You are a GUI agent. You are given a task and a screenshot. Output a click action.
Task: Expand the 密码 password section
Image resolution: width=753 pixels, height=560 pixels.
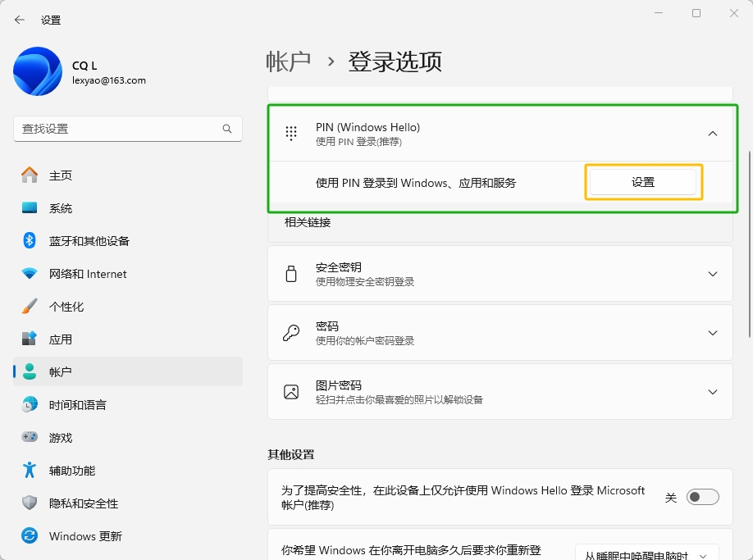(712, 333)
